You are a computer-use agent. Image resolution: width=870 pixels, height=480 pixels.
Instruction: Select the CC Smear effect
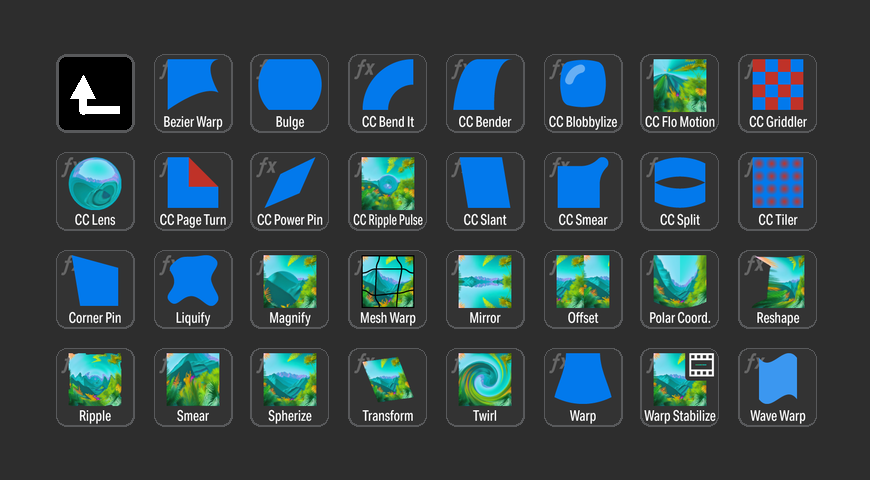pos(583,191)
